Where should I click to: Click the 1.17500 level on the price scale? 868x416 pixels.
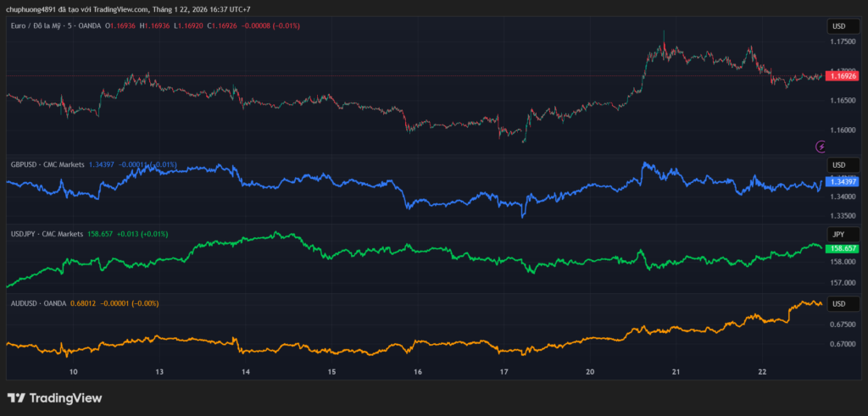pos(843,42)
